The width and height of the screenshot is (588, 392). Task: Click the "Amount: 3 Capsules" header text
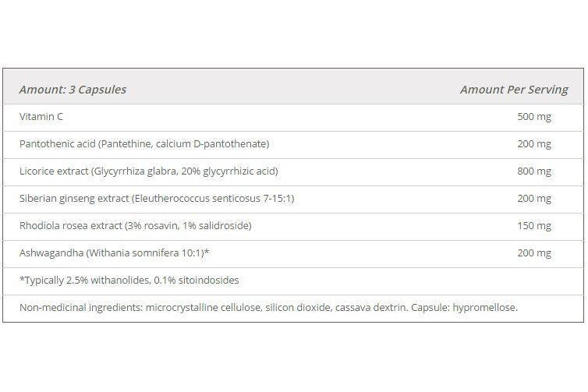tap(73, 90)
